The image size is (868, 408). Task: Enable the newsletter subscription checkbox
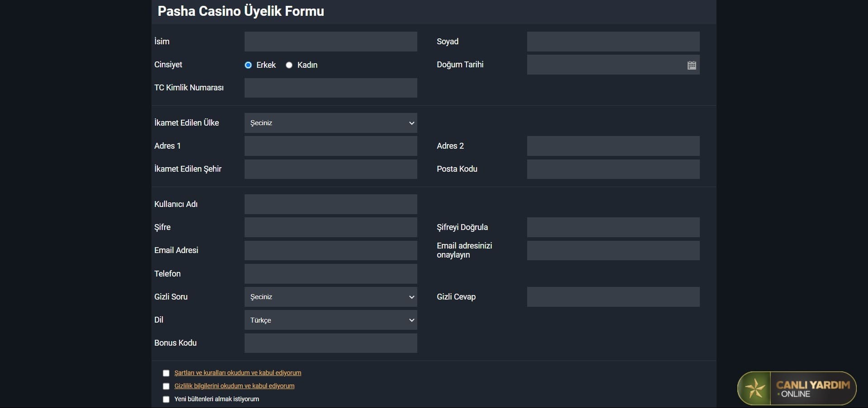pos(166,399)
